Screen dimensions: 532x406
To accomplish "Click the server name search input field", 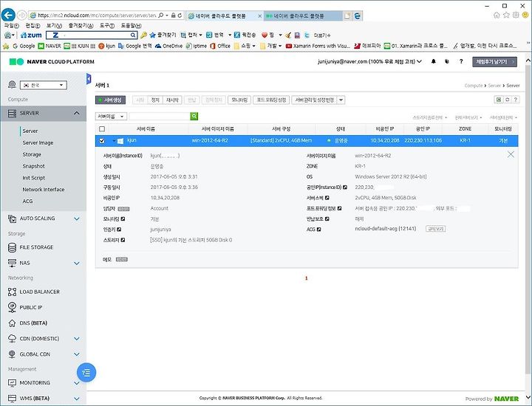I will coord(160,116).
